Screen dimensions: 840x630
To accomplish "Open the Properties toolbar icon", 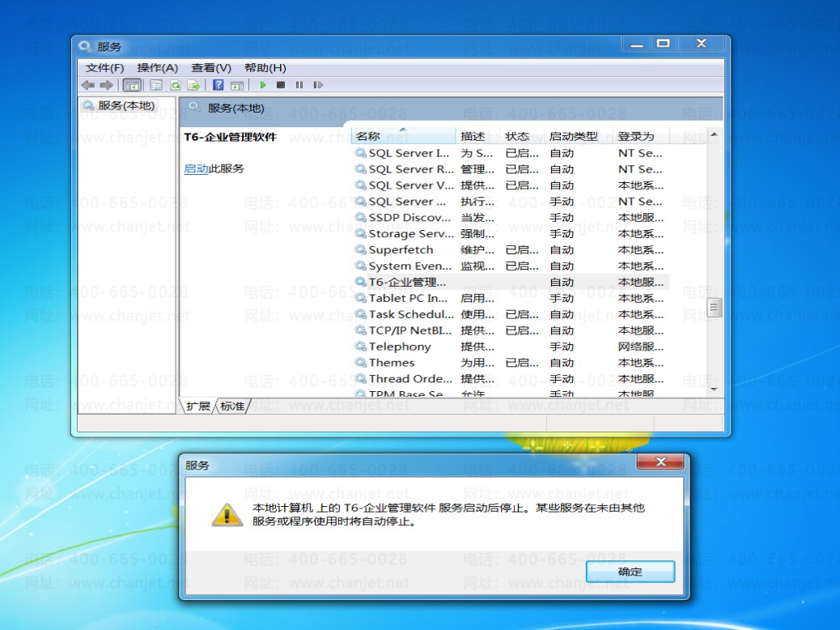I will (156, 85).
